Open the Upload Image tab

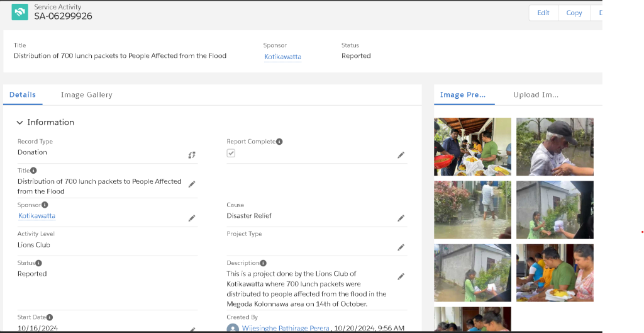pyautogui.click(x=536, y=94)
